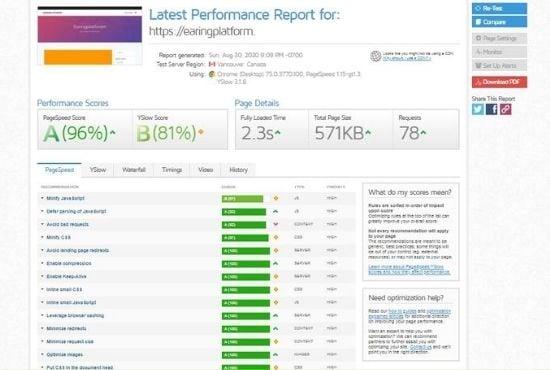This screenshot has width=550, height=370.
Task: Click the Enable Keep-Alive diamond icon
Action: pos(276,276)
